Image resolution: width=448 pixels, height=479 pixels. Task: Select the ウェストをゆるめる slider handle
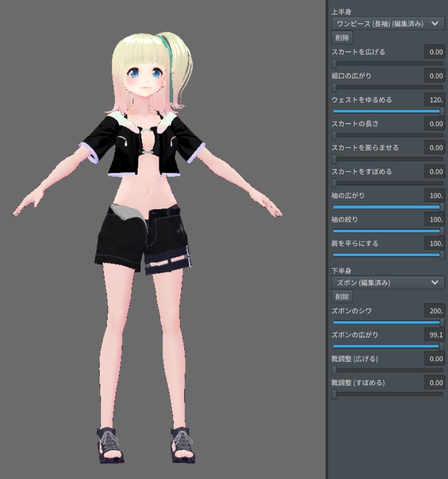coord(441,111)
